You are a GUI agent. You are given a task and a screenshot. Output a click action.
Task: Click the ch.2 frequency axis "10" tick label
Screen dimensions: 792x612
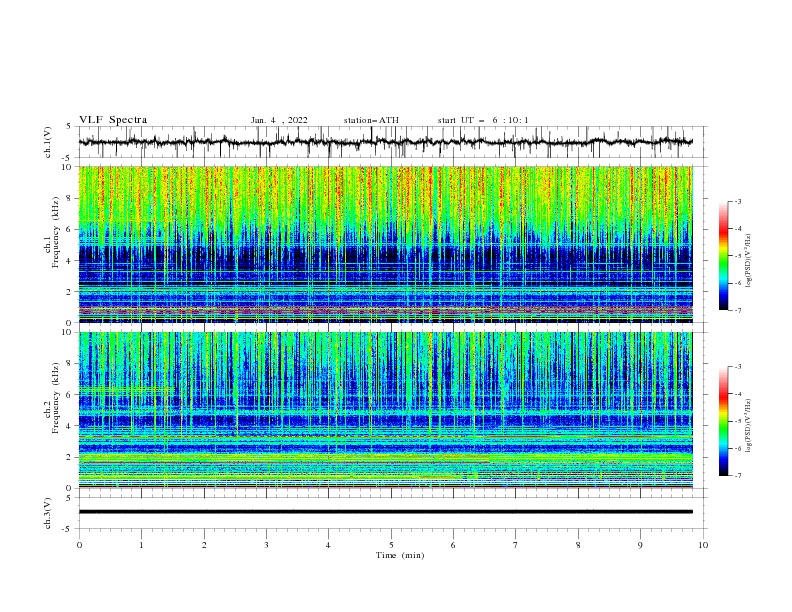[69, 332]
